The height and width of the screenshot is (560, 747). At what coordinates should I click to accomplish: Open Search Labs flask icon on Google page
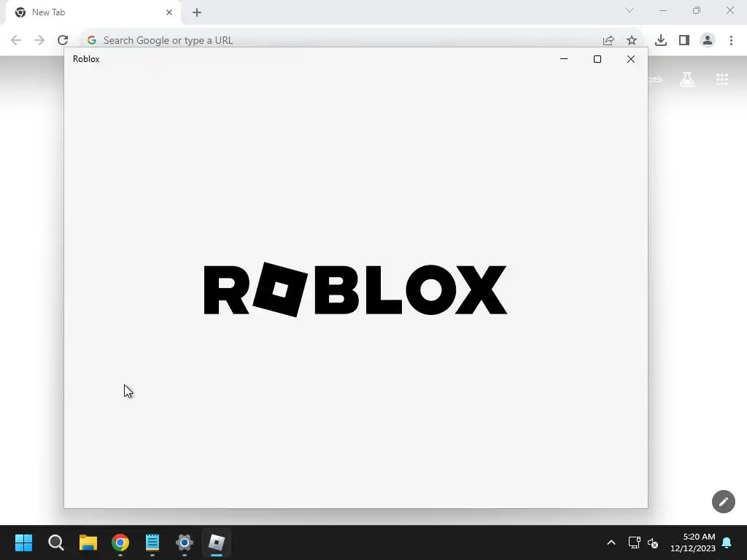point(687,79)
